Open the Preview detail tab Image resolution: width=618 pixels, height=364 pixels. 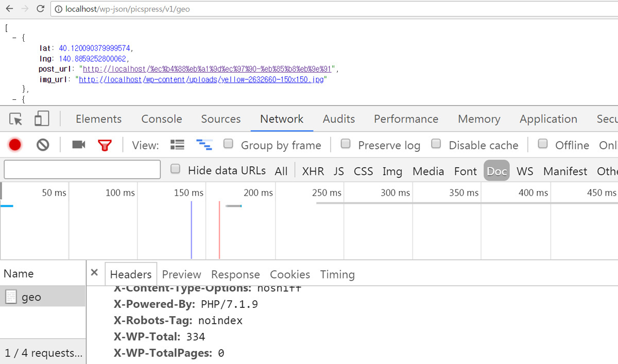181,274
